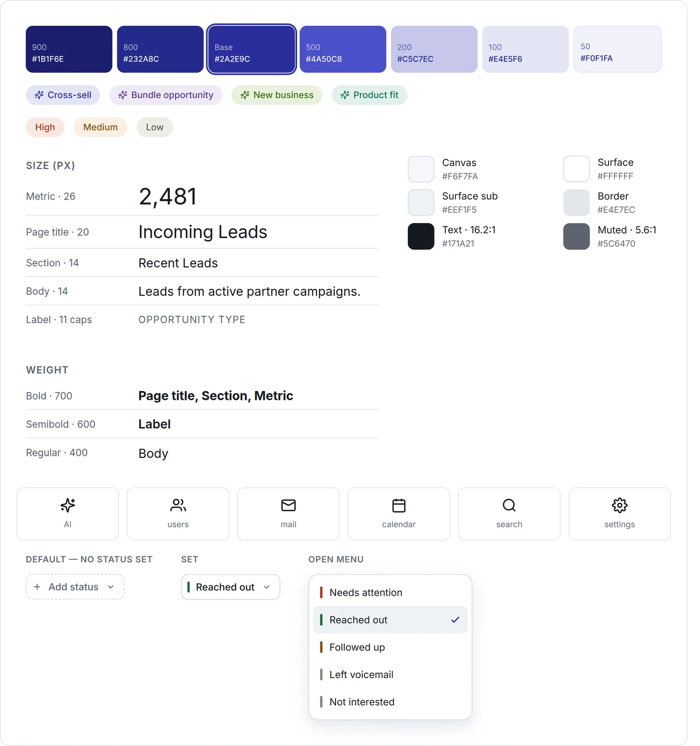Click the Text #171A21 color chip
Screen dimensions: 700x746
[x=421, y=237]
